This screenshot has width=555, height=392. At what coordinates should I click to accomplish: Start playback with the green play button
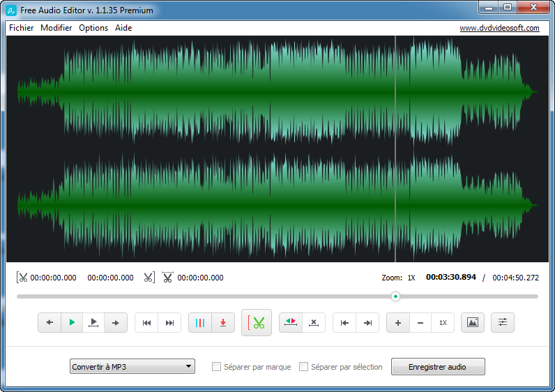click(x=72, y=322)
